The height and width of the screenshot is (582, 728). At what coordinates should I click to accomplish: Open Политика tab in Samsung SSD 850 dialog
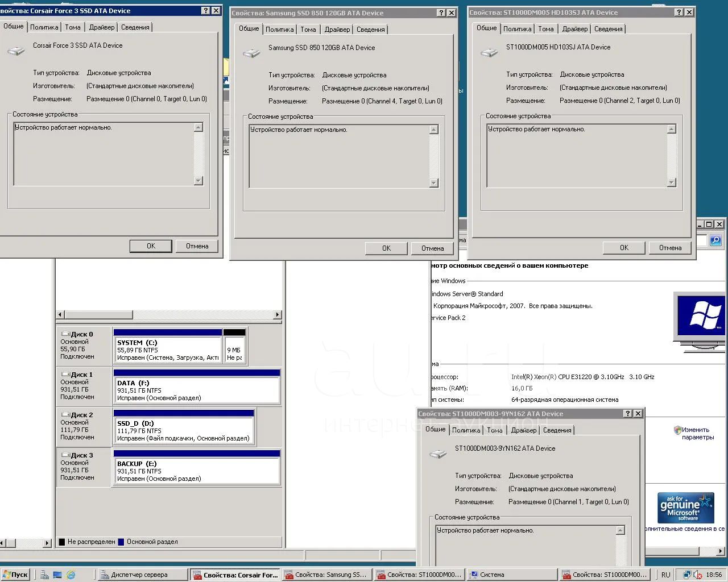279,29
